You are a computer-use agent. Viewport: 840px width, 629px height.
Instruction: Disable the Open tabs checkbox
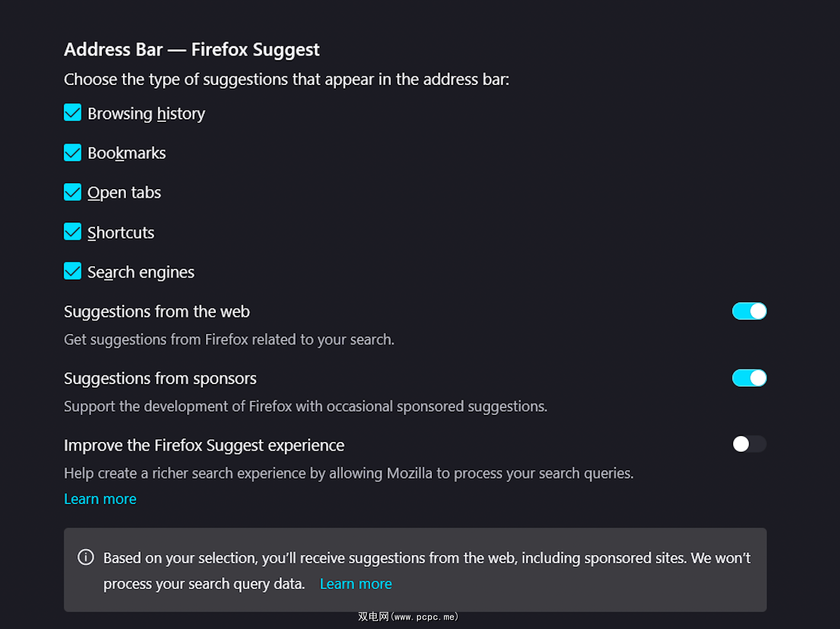[73, 192]
